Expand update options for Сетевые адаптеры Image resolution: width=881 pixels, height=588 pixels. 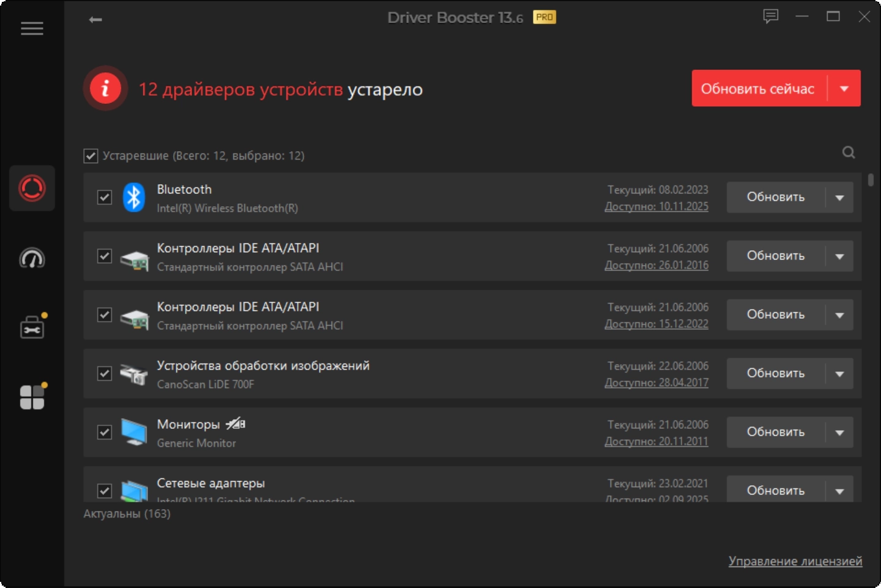pyautogui.click(x=839, y=491)
